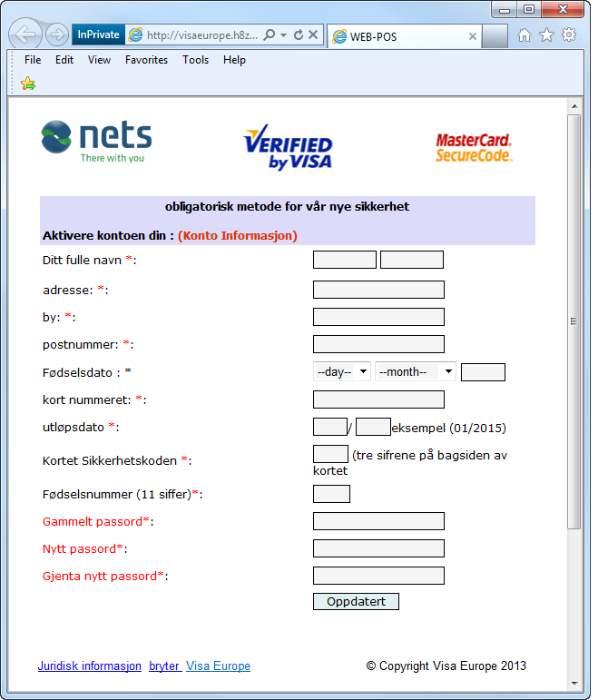Image resolution: width=608 pixels, height=700 pixels.
Task: Close the WEB-POS tab
Action: (472, 36)
